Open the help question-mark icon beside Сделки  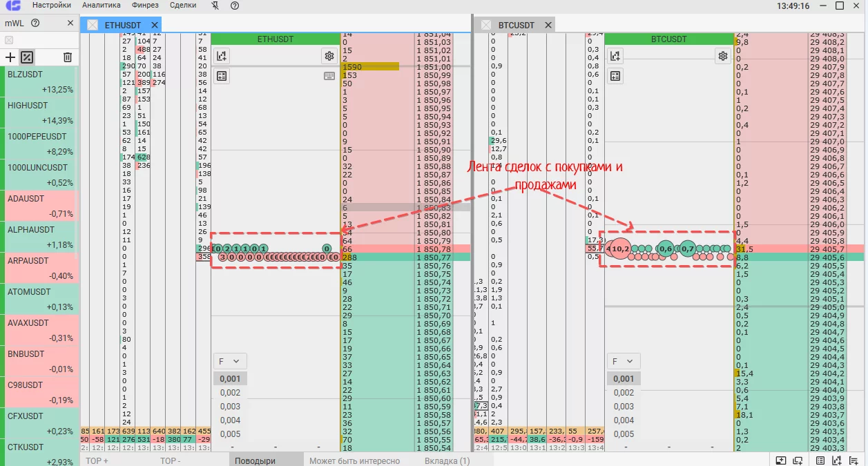(x=235, y=6)
